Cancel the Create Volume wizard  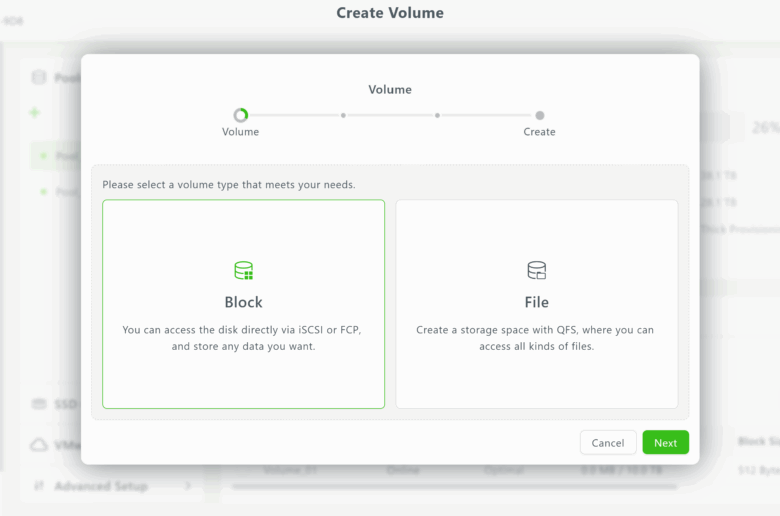[x=607, y=443]
